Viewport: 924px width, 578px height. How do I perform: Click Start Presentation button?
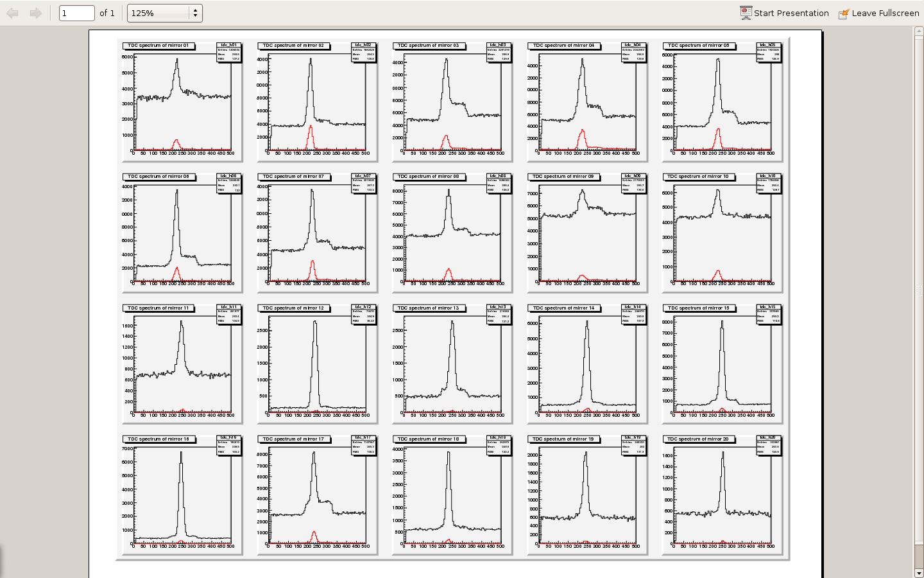coord(784,13)
